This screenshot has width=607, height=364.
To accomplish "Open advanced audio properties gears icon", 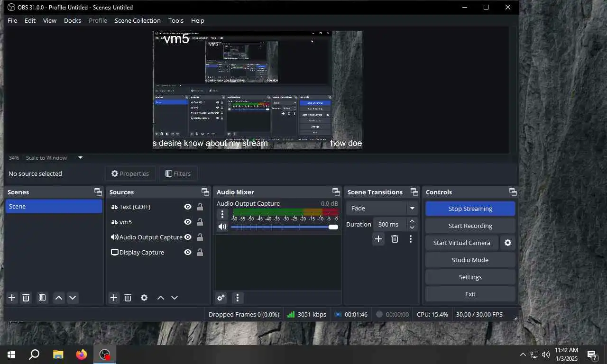I will tap(221, 298).
